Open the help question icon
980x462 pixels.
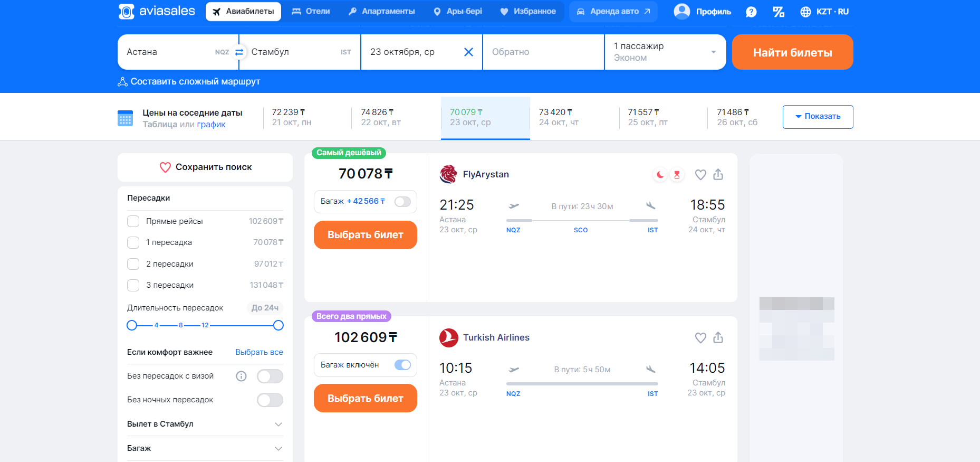[752, 12]
